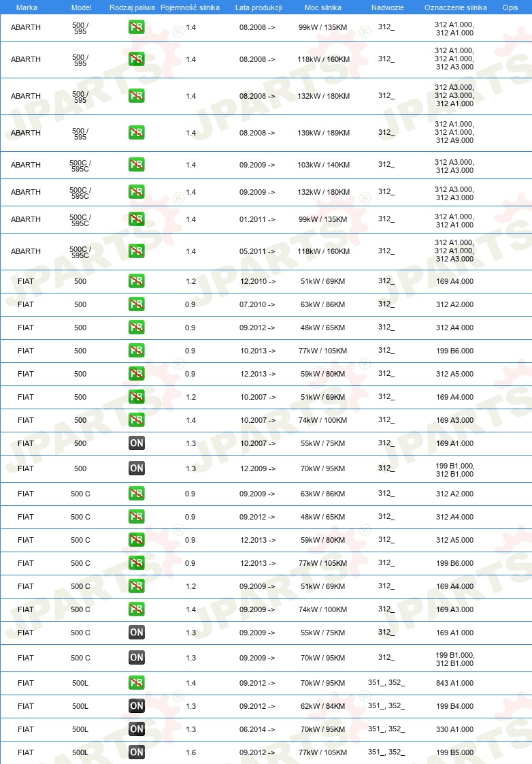Select the 07.2010 -> production date
This screenshot has width=532, height=764.
(257, 304)
